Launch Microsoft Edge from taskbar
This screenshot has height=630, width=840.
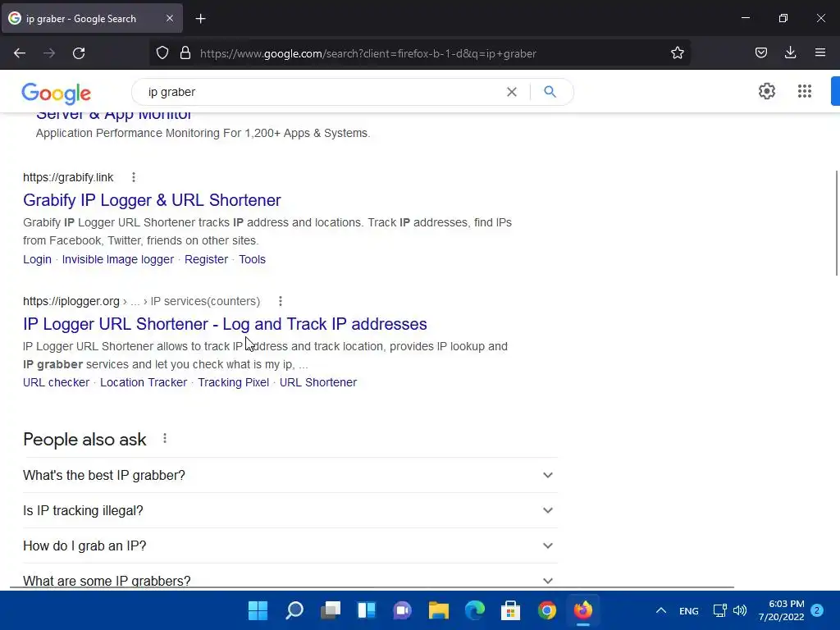coord(475,610)
